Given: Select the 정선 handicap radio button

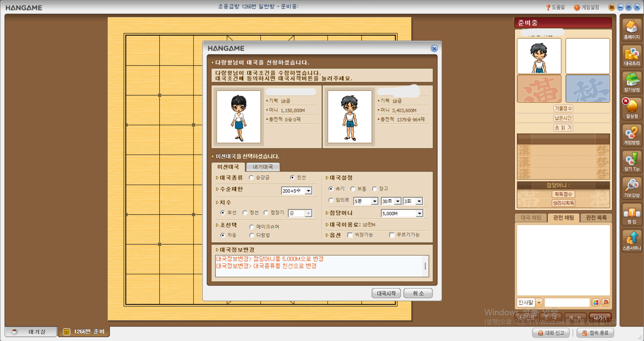Looking at the screenshot, I should (245, 213).
